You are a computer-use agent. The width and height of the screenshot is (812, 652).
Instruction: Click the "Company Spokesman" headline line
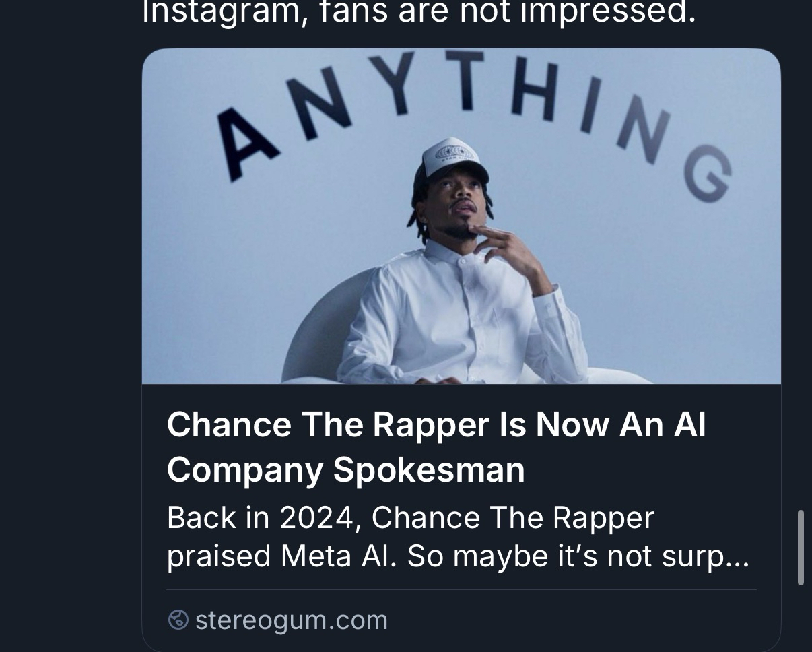point(345,469)
